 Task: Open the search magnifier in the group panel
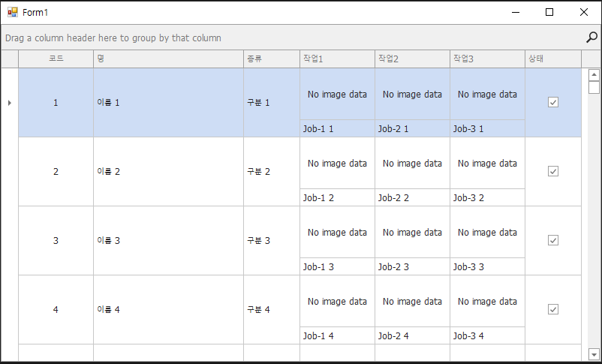pos(591,38)
